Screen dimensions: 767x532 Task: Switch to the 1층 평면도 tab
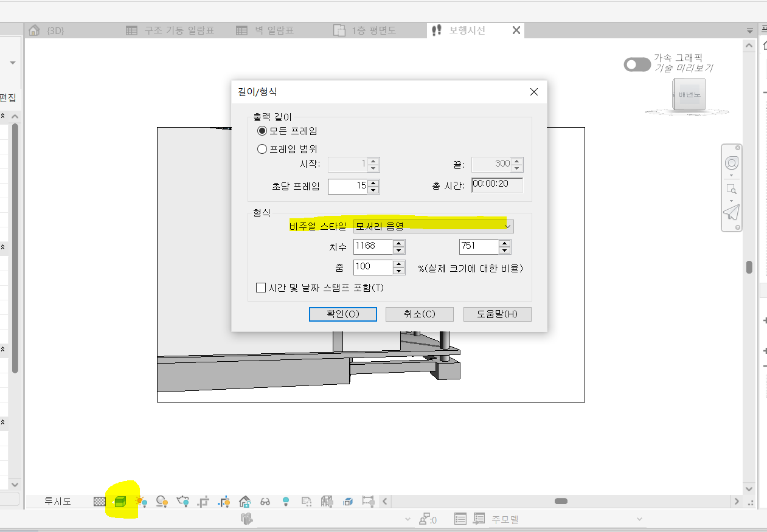coord(366,30)
